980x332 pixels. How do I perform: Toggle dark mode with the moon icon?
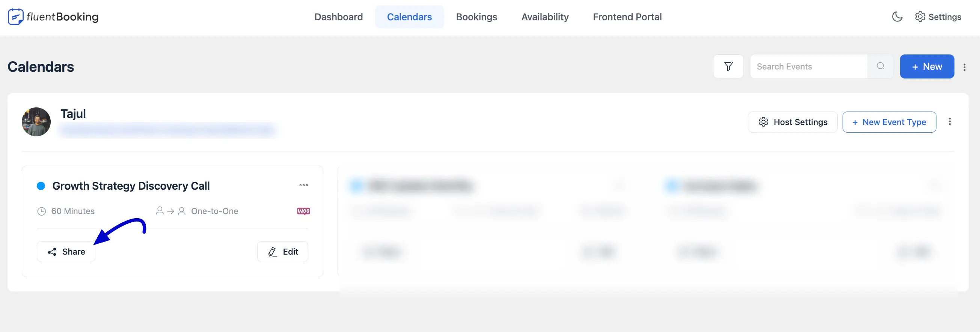coord(897,17)
